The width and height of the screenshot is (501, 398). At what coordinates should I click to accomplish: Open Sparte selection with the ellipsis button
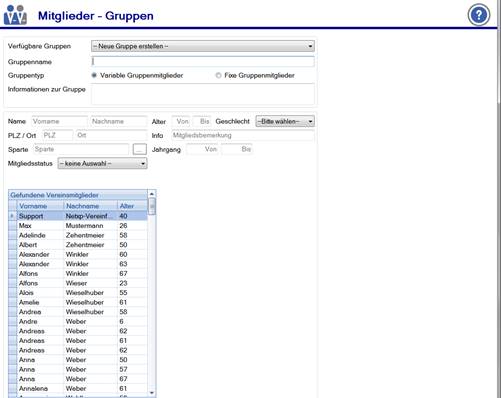[x=139, y=149]
